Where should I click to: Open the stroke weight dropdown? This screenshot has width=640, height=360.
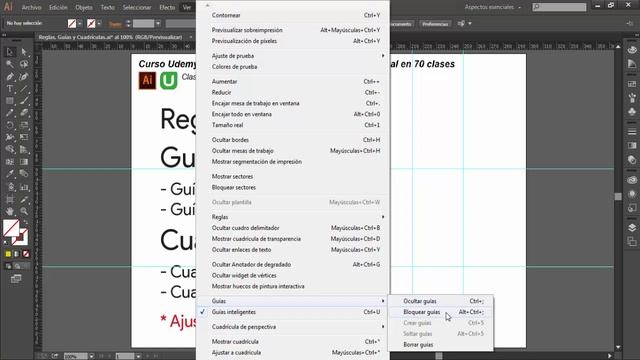click(158, 24)
